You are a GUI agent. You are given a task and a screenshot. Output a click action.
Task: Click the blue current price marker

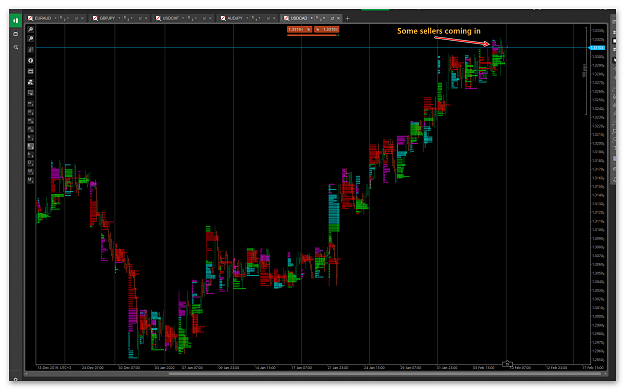coord(597,48)
